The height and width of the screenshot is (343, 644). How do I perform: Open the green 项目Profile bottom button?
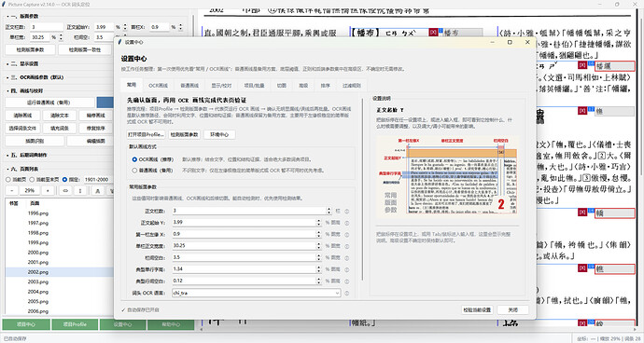pyautogui.click(x=75, y=324)
